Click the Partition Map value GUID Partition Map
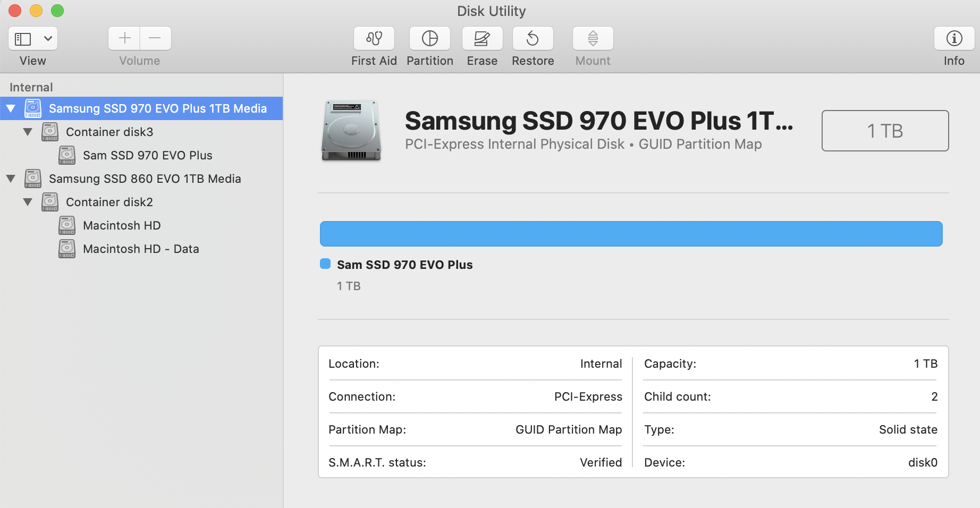This screenshot has height=508, width=980. click(x=569, y=429)
